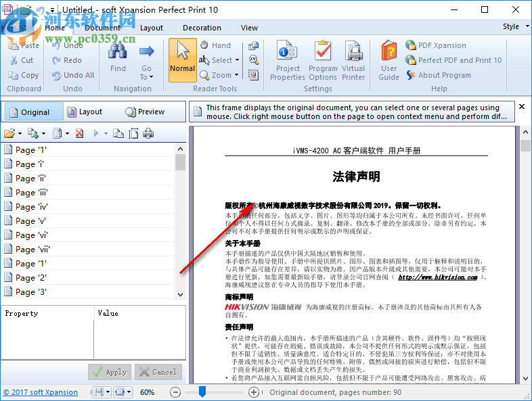Click the zoom slider handle

pyautogui.click(x=202, y=392)
